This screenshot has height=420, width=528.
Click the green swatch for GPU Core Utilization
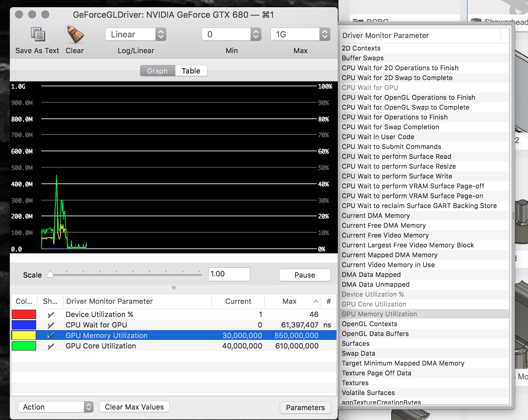pyautogui.click(x=24, y=346)
